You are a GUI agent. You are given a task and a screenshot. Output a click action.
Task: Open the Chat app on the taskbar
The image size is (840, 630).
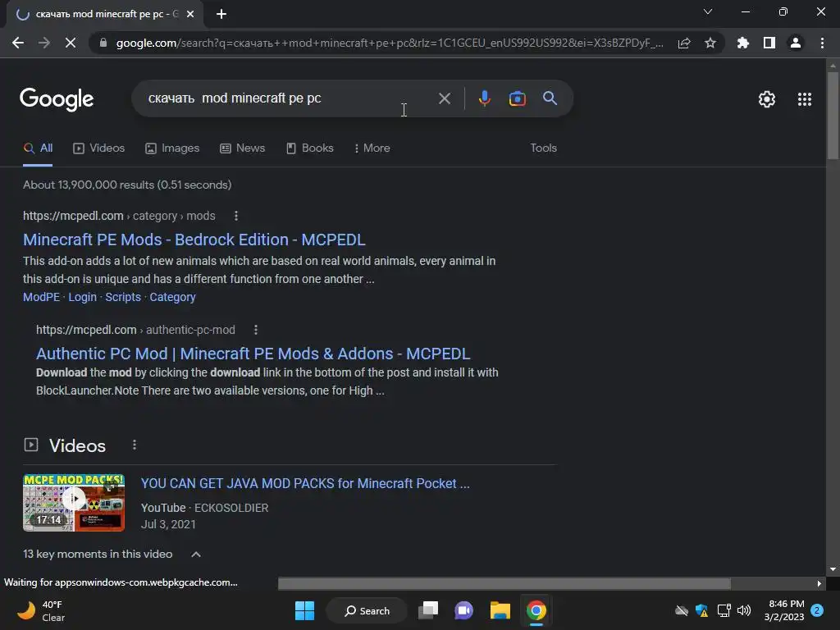[464, 610]
